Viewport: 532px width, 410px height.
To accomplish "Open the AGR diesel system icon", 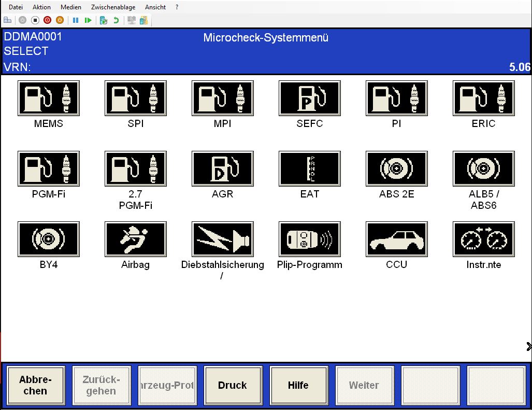I will [x=222, y=168].
